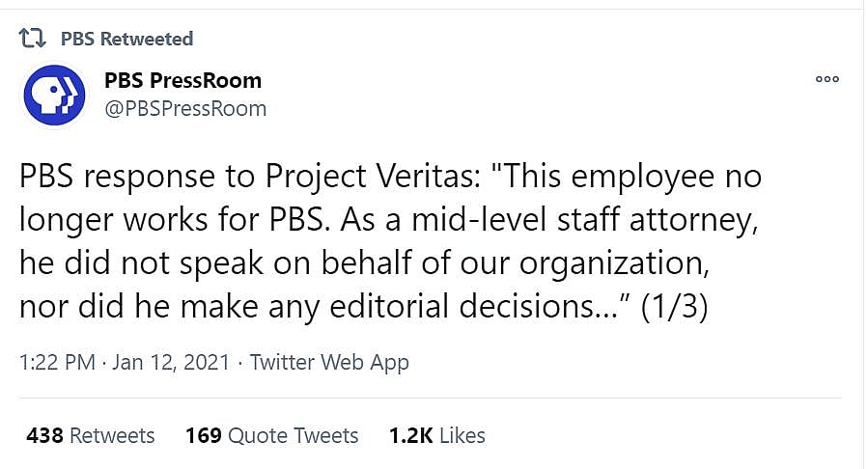Open the three-dot more options menu

(x=827, y=79)
